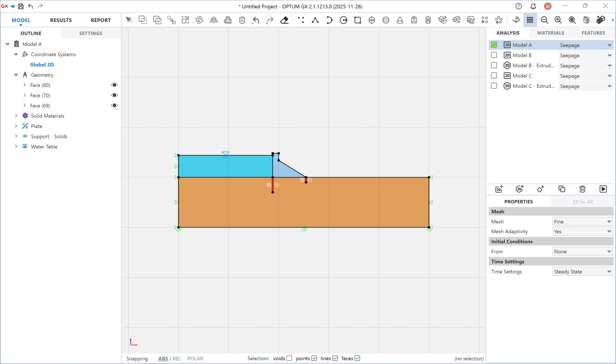Open the MATERIALS panel tab
The image size is (616, 364).
550,33
